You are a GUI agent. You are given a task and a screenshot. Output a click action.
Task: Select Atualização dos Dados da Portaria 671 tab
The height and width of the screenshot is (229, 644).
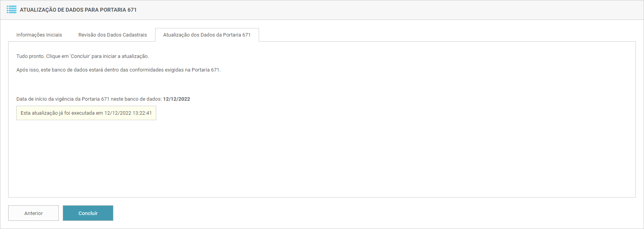207,35
